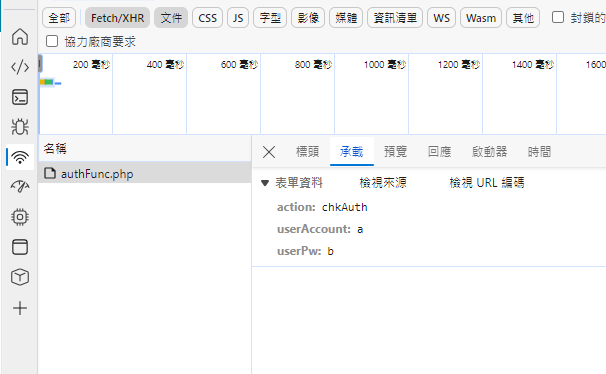The image size is (606, 374).
Task: Select the authFunc.php request row
Action: (x=145, y=173)
